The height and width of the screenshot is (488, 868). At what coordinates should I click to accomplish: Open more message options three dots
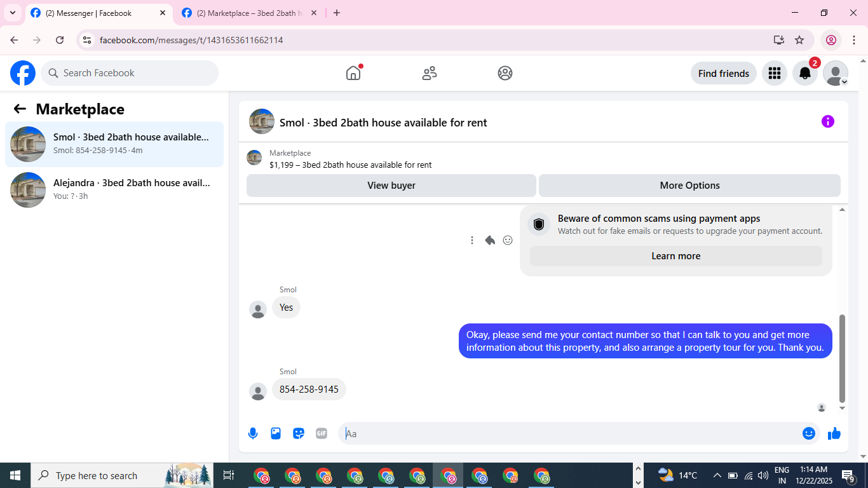pos(471,240)
